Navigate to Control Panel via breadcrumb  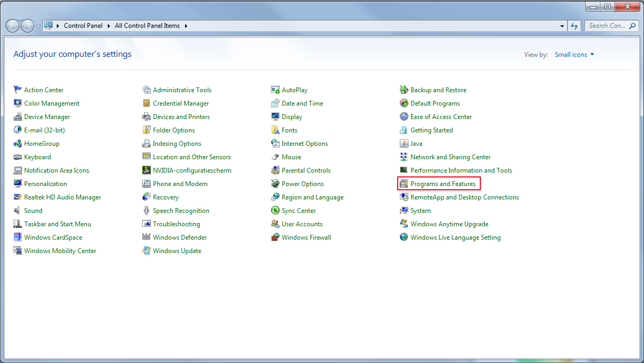coord(83,25)
